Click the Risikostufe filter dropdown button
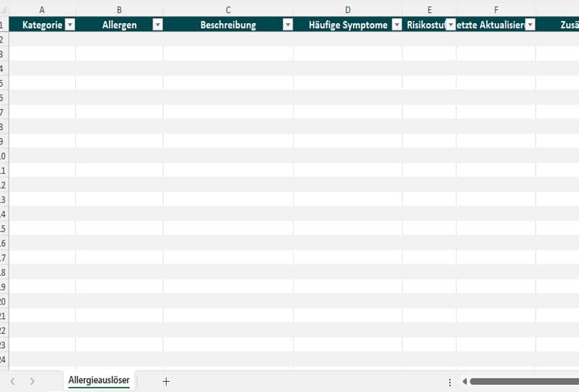The height and width of the screenshot is (392, 579). [x=450, y=25]
